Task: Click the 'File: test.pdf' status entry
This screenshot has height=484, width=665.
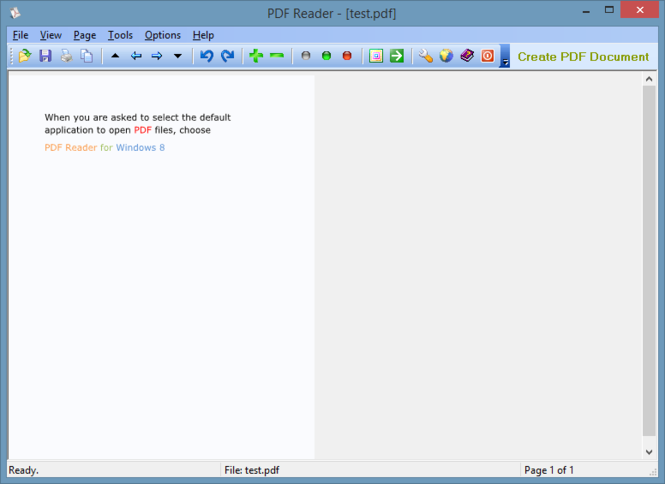Action: (252, 470)
